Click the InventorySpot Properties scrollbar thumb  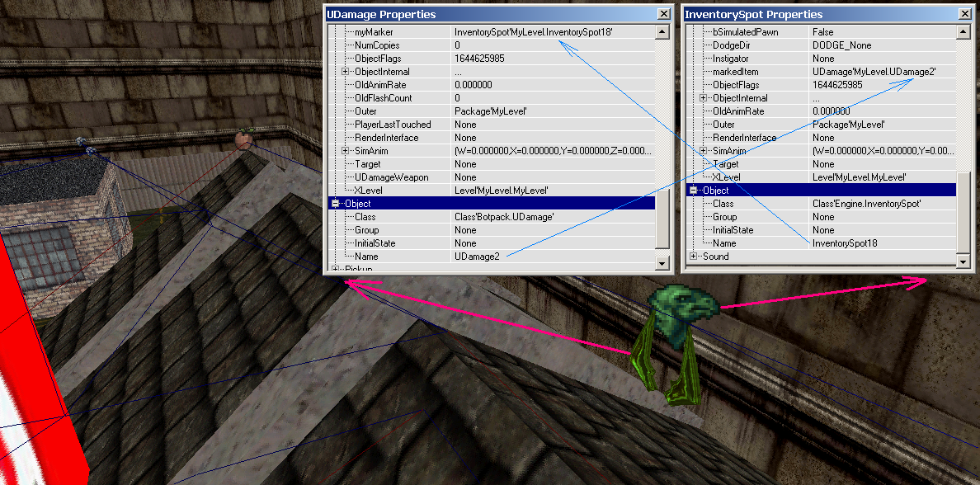(x=963, y=213)
